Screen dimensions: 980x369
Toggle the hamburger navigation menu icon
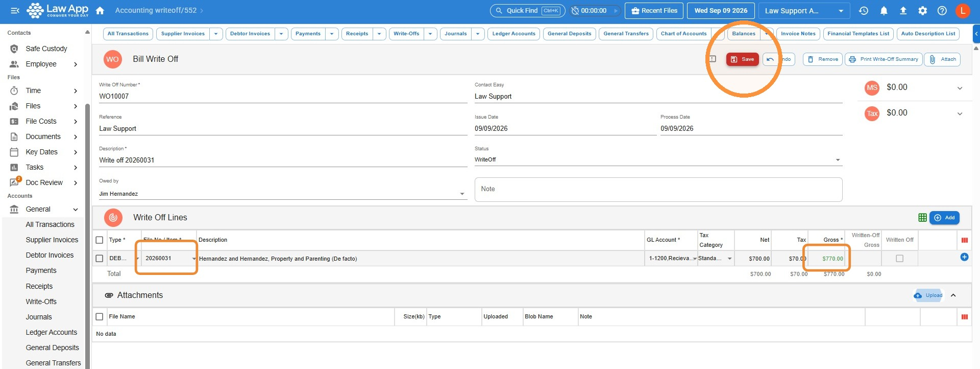click(x=15, y=11)
